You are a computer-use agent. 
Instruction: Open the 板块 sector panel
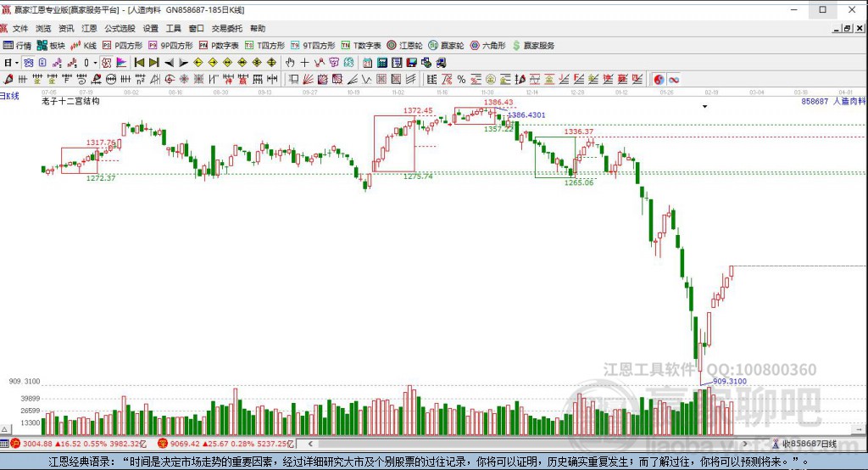[x=51, y=46]
